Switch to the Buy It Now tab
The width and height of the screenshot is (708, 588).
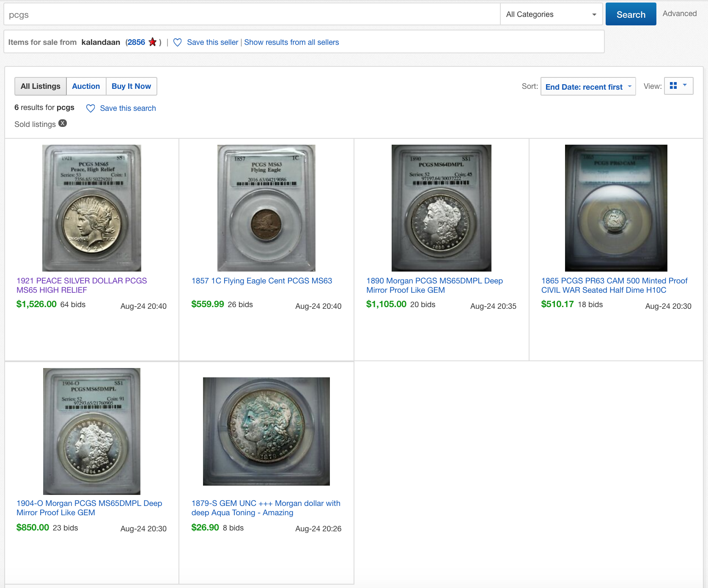click(x=131, y=86)
